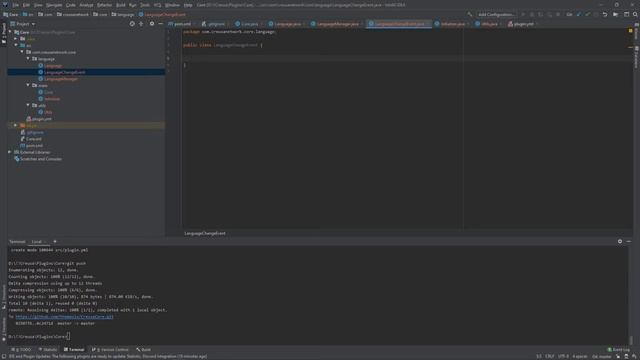Expand the External Libraries node
This screenshot has width=640, height=360.
pyautogui.click(x=10, y=152)
